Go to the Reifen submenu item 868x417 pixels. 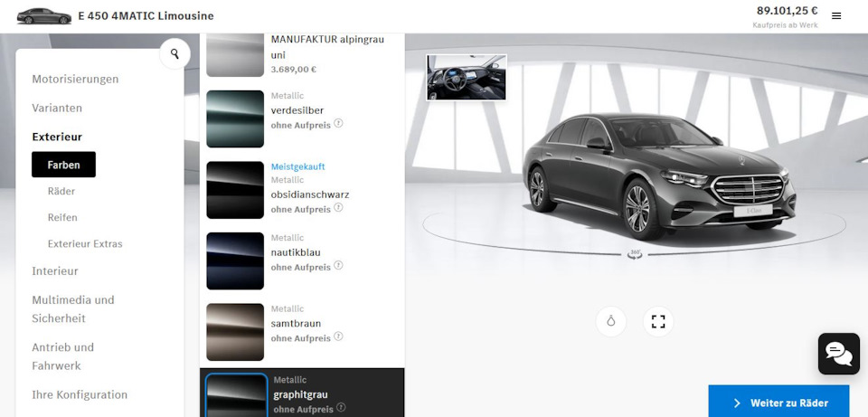pyautogui.click(x=62, y=218)
